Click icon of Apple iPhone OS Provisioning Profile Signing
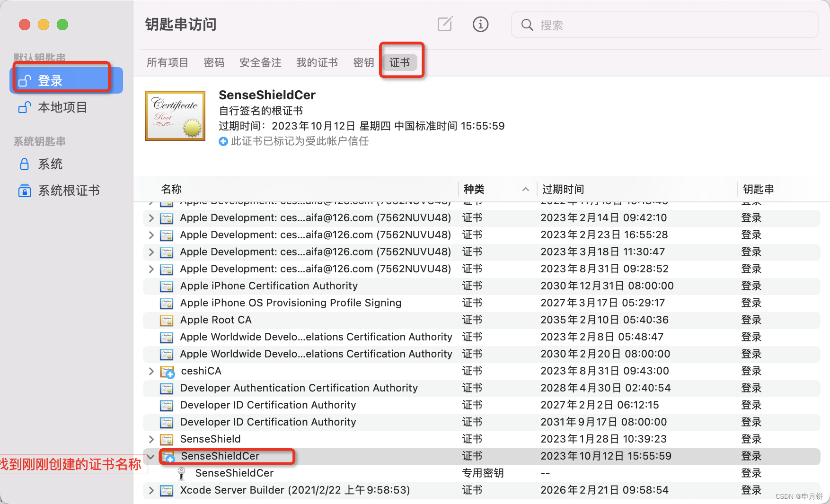 [167, 303]
